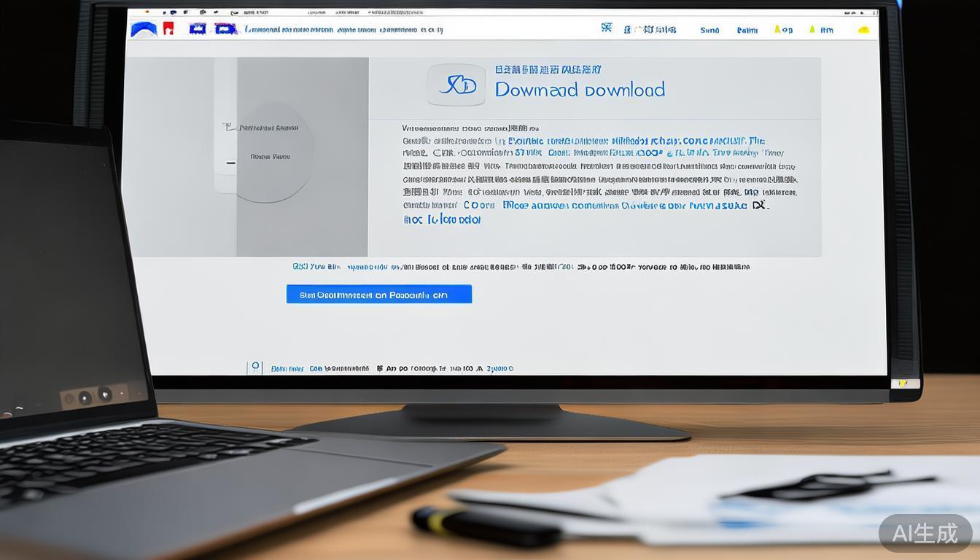
Task: Click the address bar text in the header
Action: tap(343, 30)
